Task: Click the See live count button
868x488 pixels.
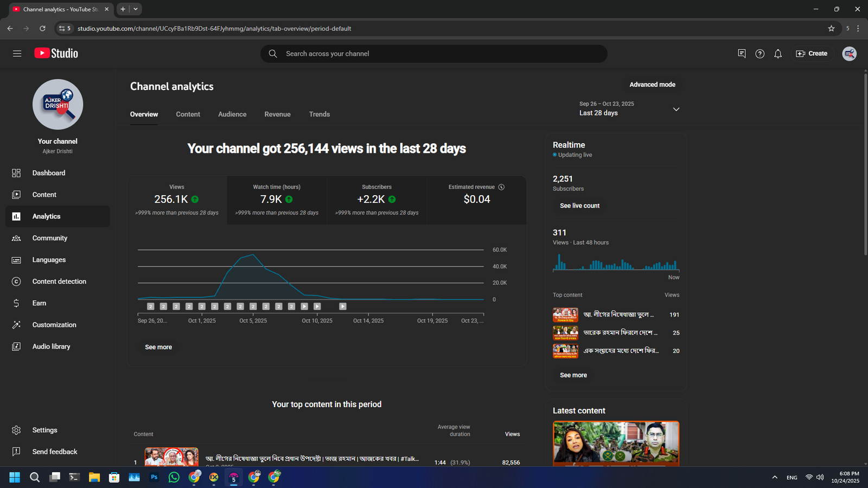Action: pyautogui.click(x=579, y=206)
